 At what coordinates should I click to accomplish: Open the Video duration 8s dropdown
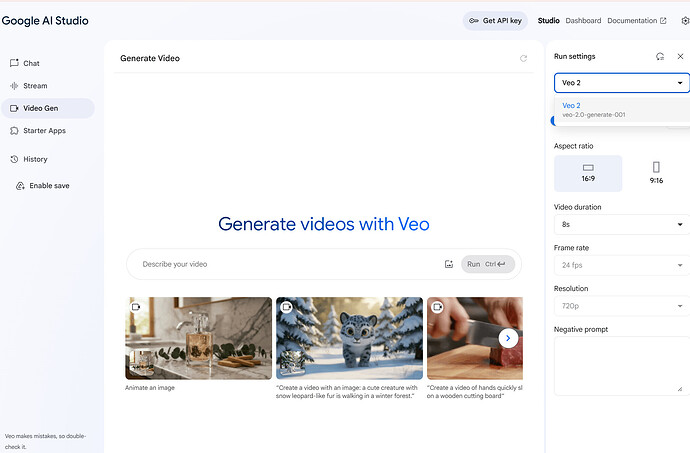pyautogui.click(x=622, y=225)
